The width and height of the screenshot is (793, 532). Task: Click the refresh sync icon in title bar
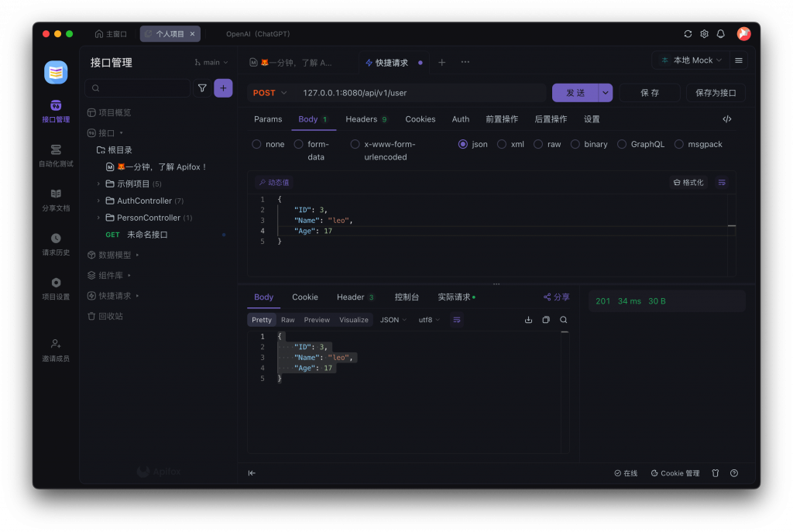click(688, 34)
